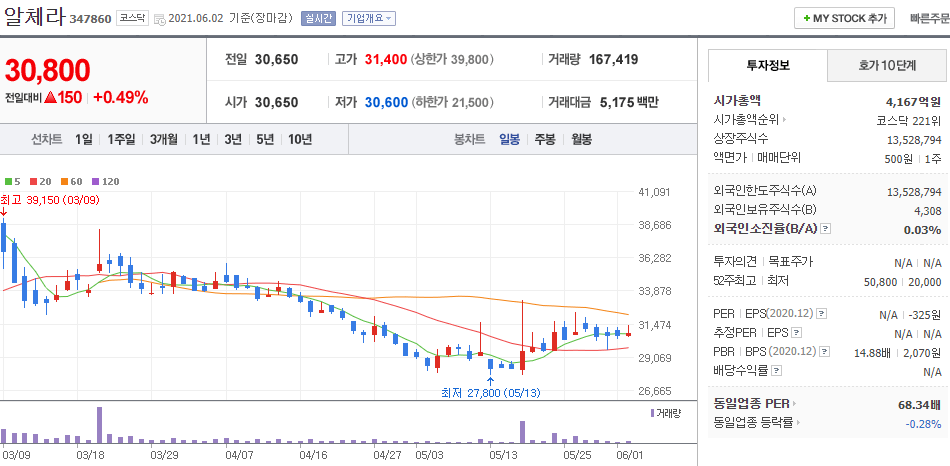This screenshot has width=950, height=466.
Task: Click the 고가 value 31,400
Action: coord(386,59)
